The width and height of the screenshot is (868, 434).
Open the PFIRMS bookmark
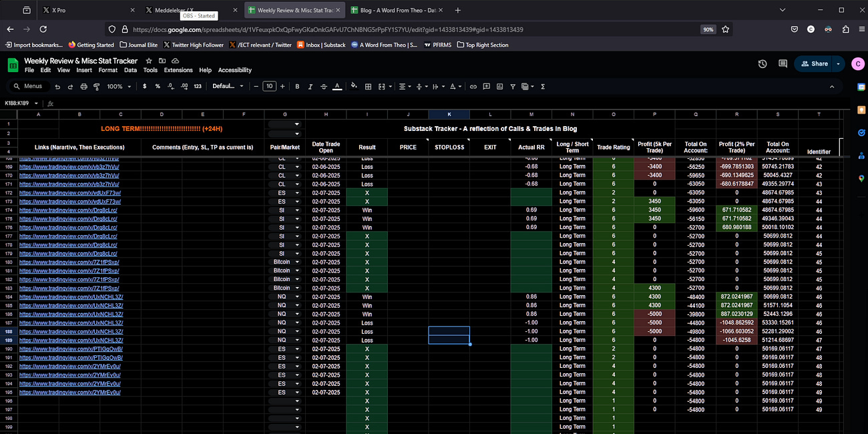click(x=437, y=45)
